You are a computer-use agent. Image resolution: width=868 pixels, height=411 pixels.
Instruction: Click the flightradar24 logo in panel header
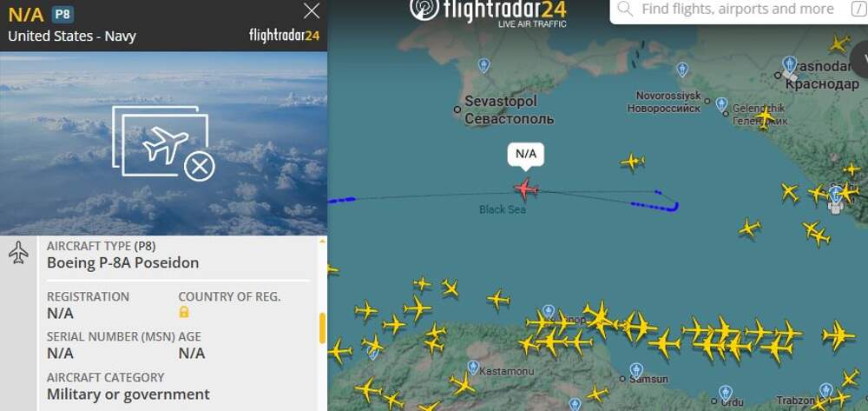[x=284, y=36]
